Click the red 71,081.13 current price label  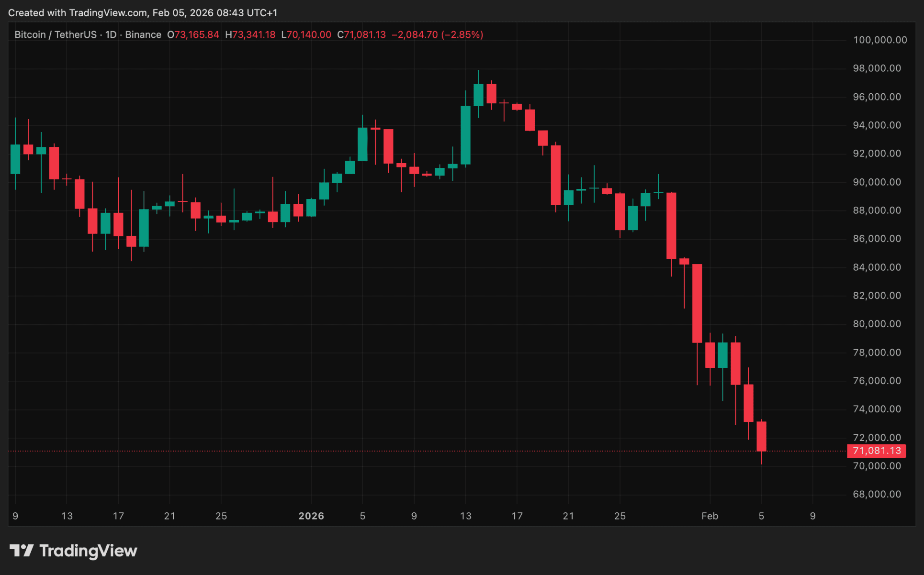pos(876,451)
